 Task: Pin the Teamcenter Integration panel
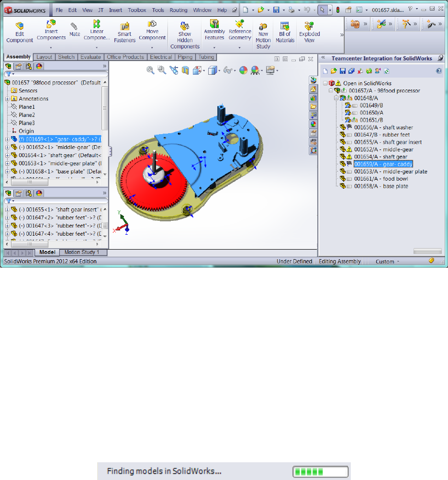coord(440,58)
